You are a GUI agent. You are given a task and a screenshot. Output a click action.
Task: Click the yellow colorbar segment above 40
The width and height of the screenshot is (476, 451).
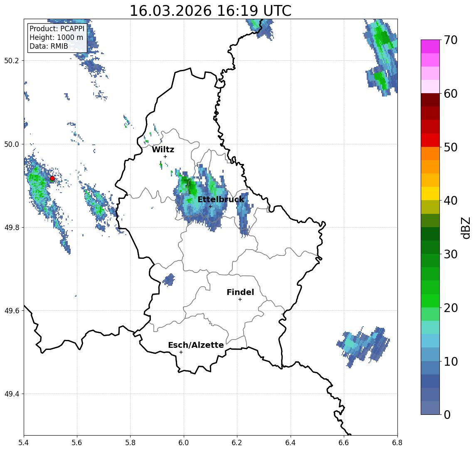[430, 194]
